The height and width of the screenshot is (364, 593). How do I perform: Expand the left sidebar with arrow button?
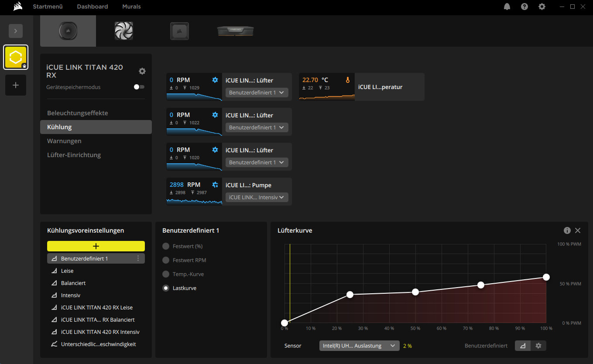pyautogui.click(x=16, y=31)
